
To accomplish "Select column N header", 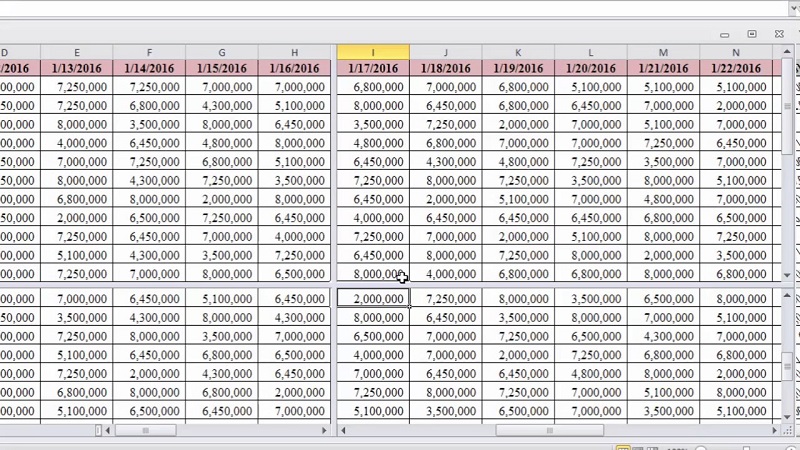I will [736, 52].
